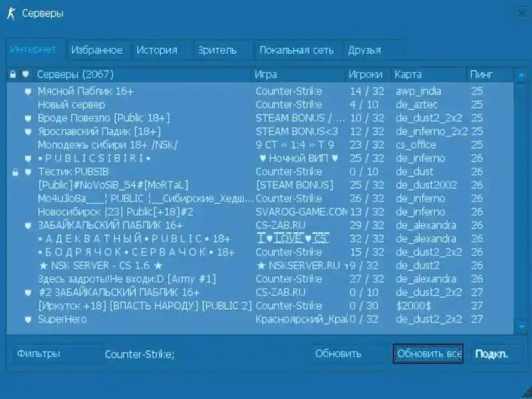The image size is (532, 399).
Task: Click the shield icon beside Вроде Повезло
Action: click(28, 118)
